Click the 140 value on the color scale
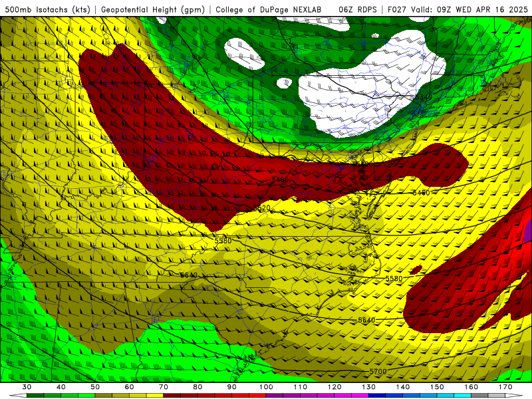 (403, 387)
